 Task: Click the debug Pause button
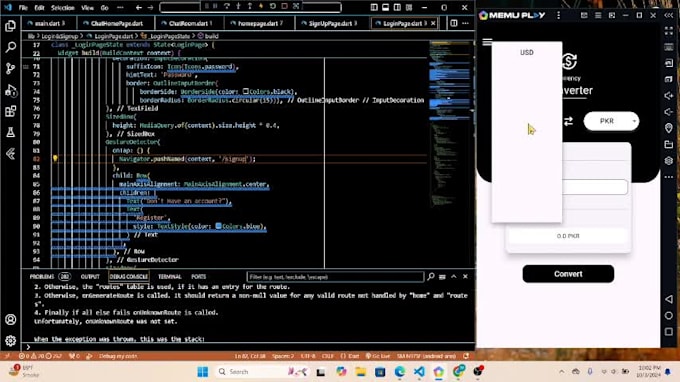215,6
